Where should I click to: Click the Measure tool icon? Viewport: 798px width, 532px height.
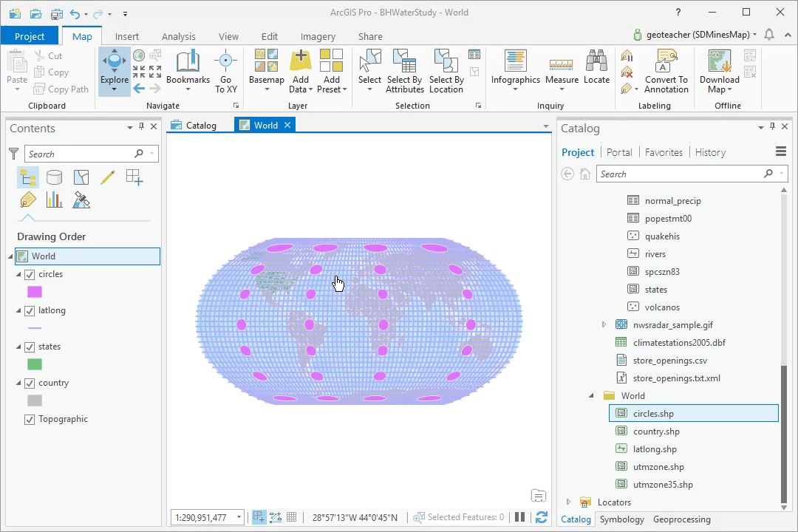point(562,66)
